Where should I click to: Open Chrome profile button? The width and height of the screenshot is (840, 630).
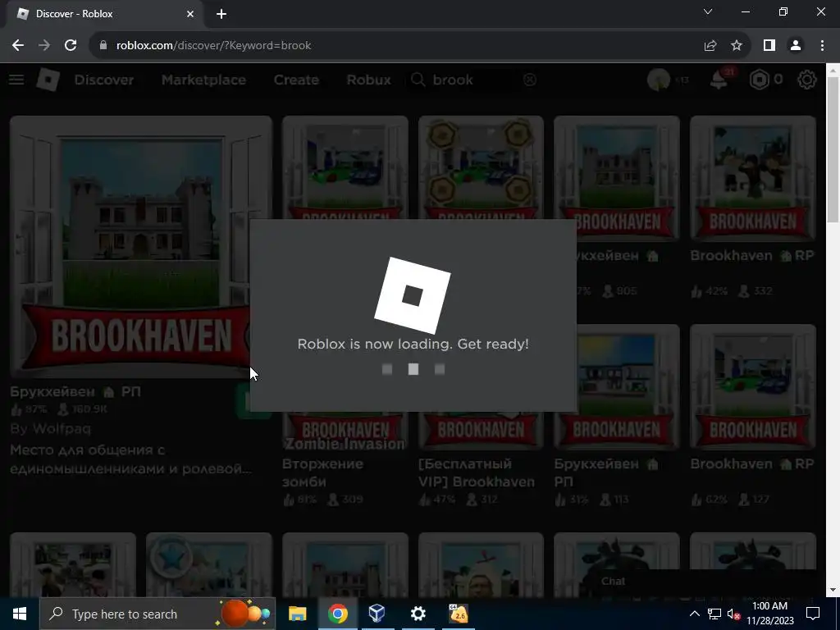[x=796, y=46]
